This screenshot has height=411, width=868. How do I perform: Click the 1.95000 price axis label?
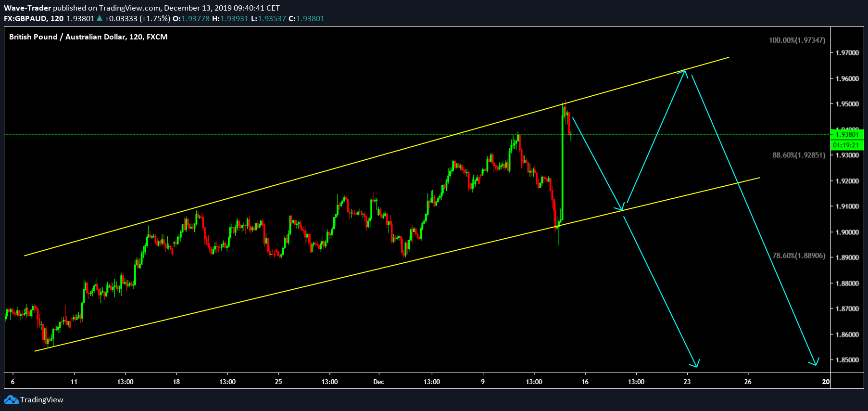[x=847, y=104]
